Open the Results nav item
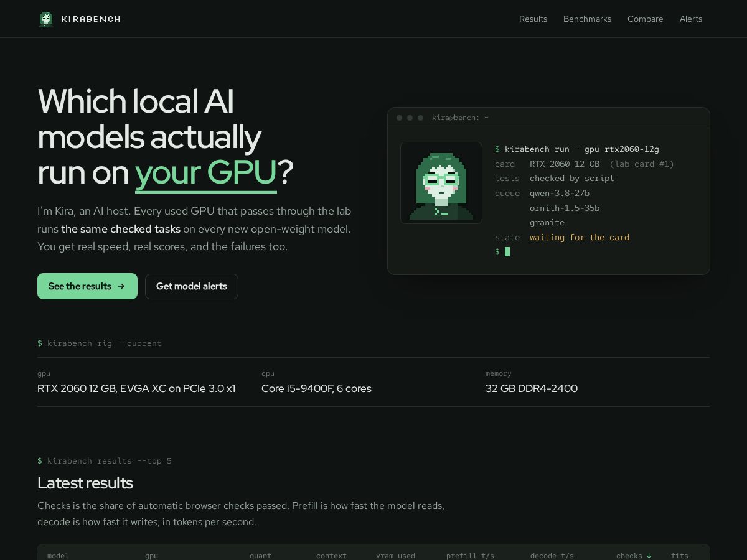The height and width of the screenshot is (560, 747). (x=533, y=19)
